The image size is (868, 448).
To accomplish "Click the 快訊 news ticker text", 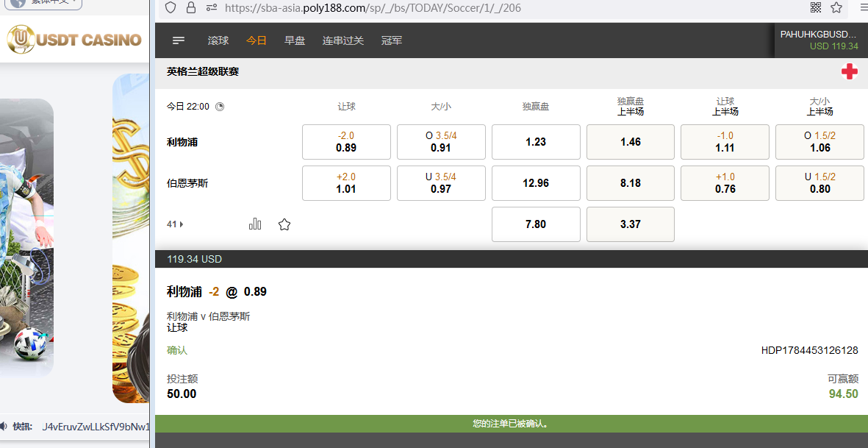I will [24, 427].
